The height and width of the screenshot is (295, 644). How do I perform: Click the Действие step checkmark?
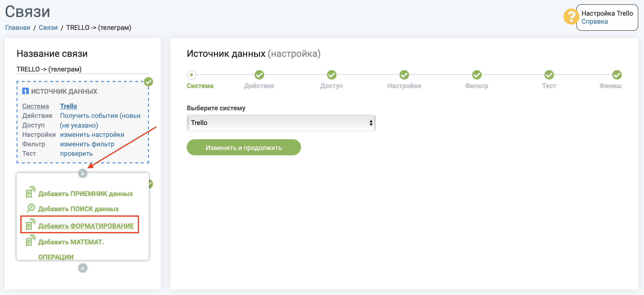pos(259,75)
